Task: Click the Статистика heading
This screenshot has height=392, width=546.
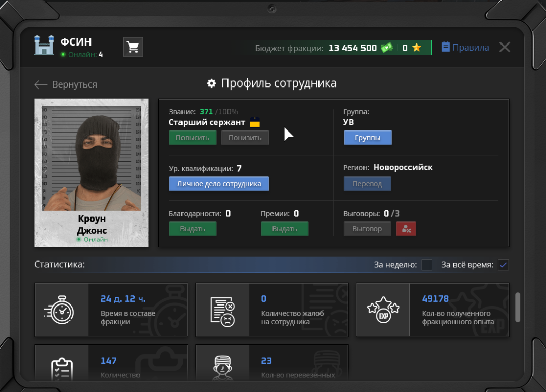Action: 60,264
